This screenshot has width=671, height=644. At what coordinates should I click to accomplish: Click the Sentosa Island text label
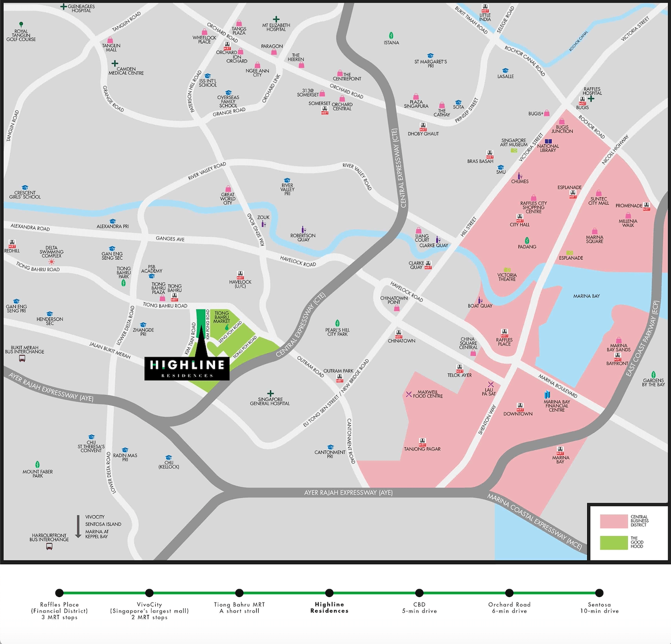[x=103, y=524]
